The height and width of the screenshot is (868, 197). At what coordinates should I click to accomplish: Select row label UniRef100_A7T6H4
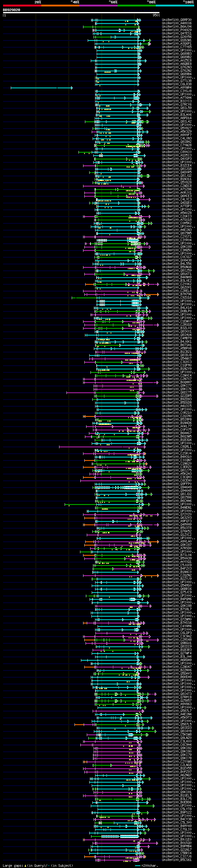point(177,98)
